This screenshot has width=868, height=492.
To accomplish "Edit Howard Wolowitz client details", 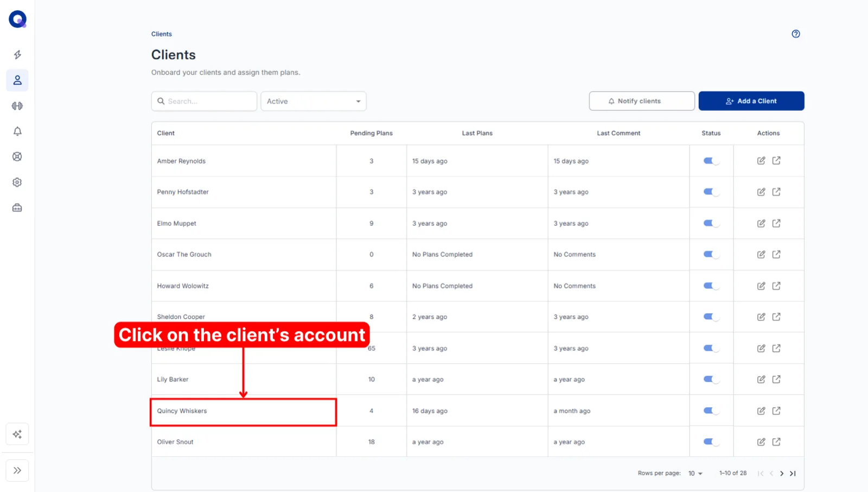I will (x=761, y=286).
